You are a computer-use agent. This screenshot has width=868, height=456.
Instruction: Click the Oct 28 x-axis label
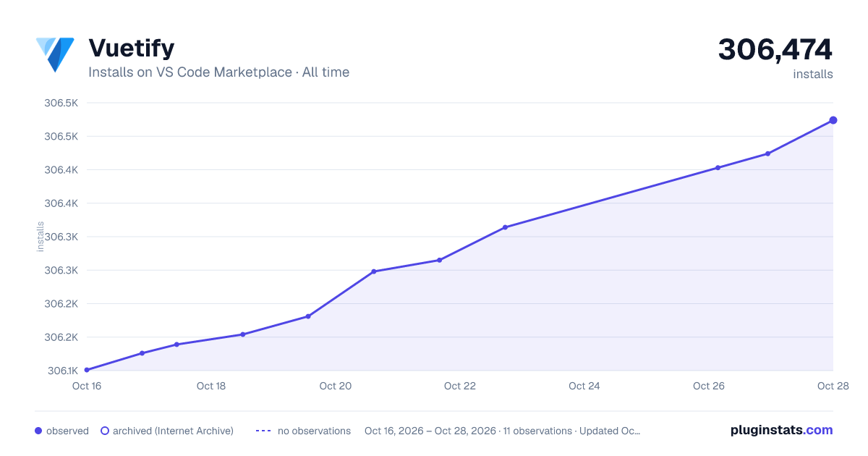(833, 386)
